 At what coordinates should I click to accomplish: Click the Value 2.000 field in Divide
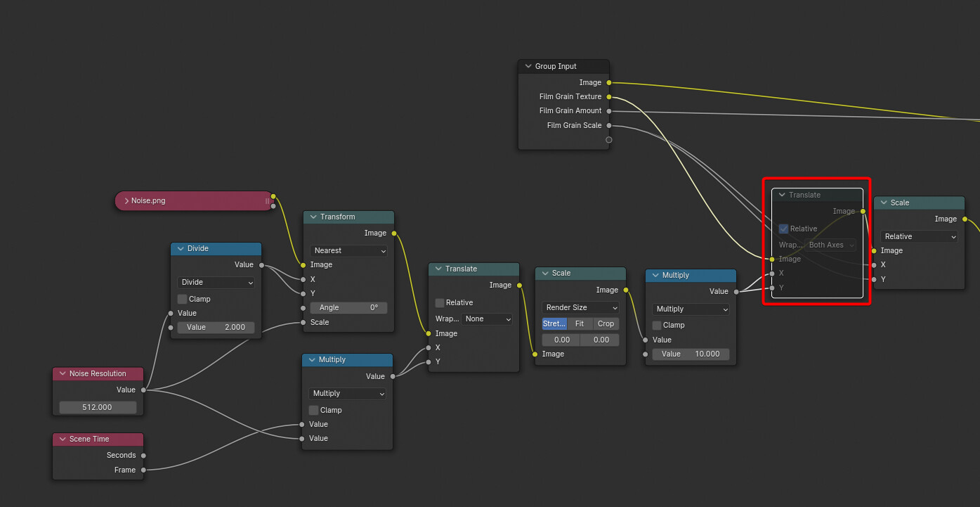(x=216, y=327)
